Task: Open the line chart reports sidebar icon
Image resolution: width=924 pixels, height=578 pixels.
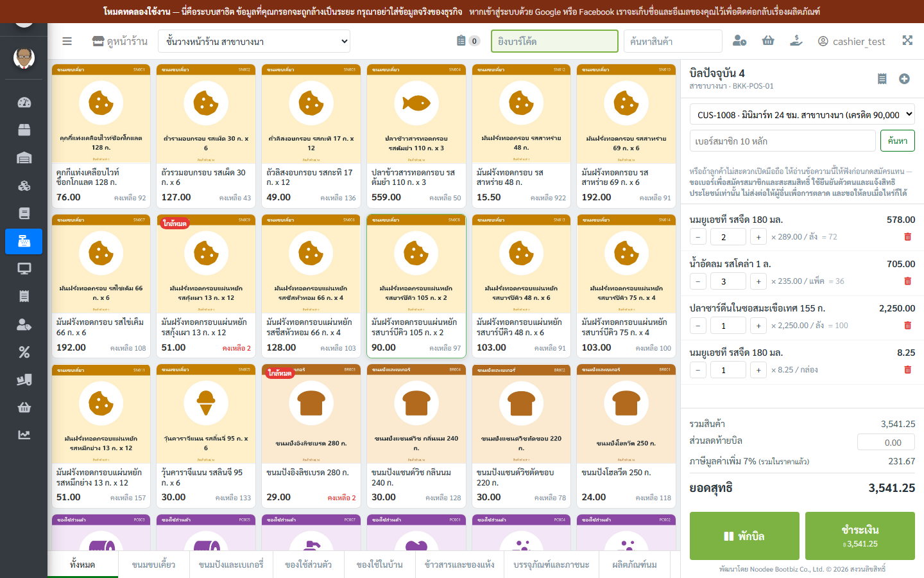Action: (24, 434)
